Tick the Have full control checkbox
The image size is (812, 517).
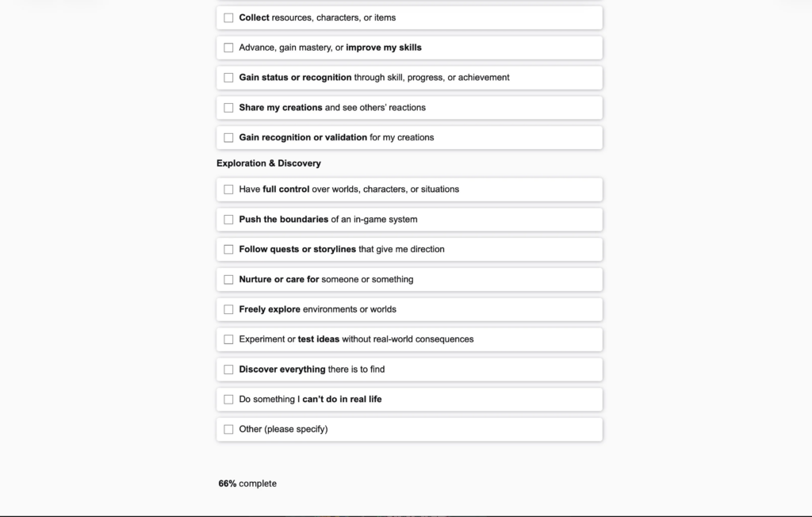tap(228, 190)
